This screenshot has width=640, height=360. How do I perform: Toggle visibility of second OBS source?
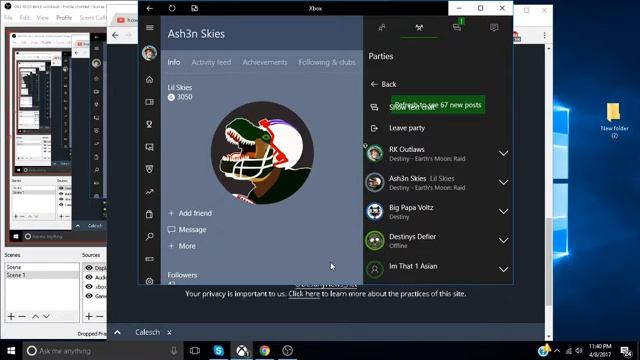click(89, 277)
